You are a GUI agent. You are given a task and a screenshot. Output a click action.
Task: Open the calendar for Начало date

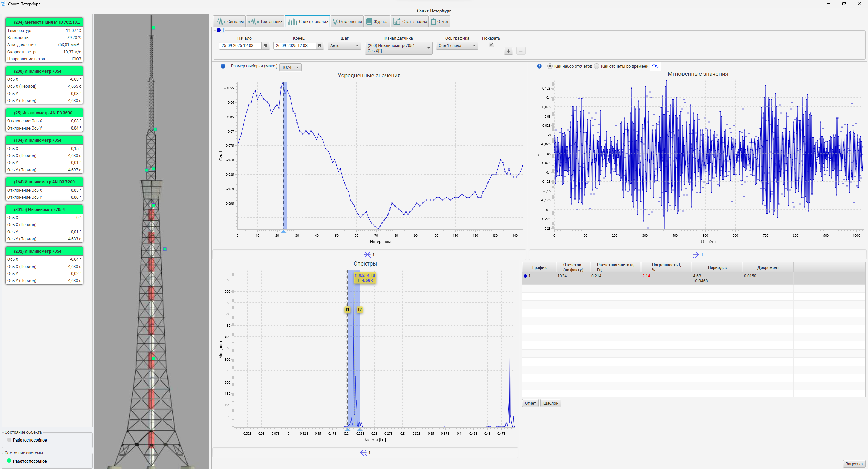pyautogui.click(x=265, y=46)
